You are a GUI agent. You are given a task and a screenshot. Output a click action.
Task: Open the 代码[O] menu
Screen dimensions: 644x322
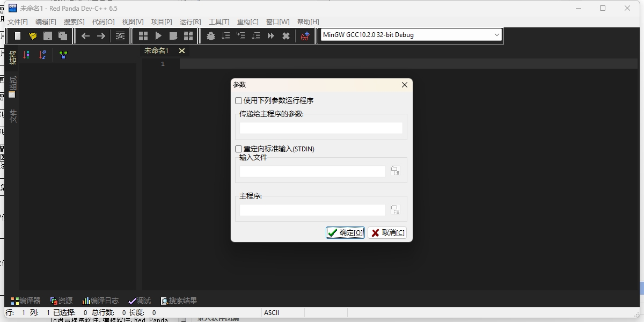coord(104,21)
